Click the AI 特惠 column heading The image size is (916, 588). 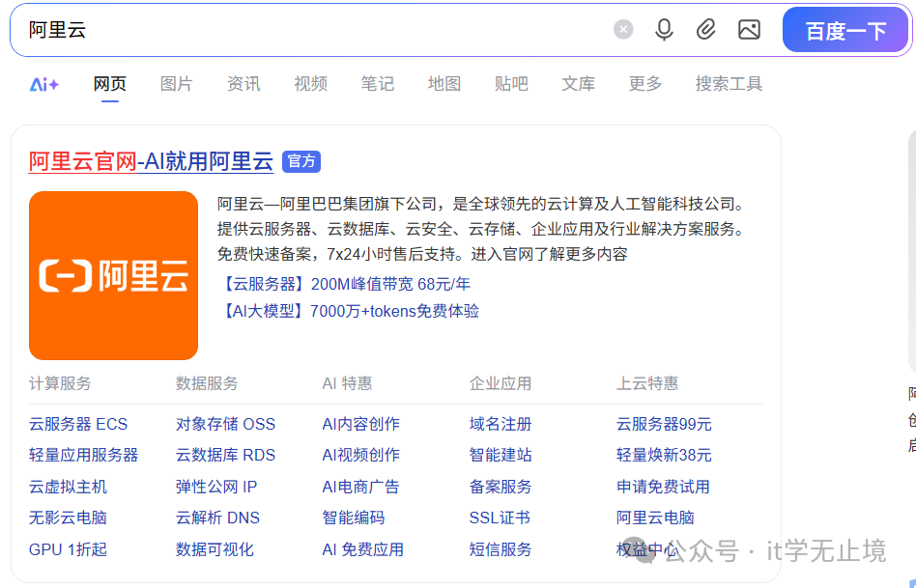pos(347,383)
